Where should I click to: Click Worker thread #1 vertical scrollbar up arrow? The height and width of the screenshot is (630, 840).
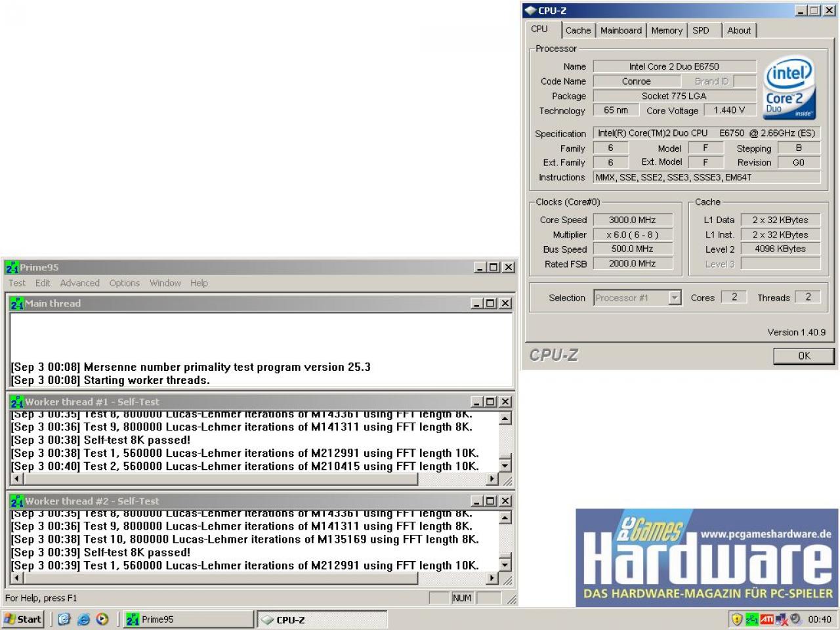[x=505, y=419]
